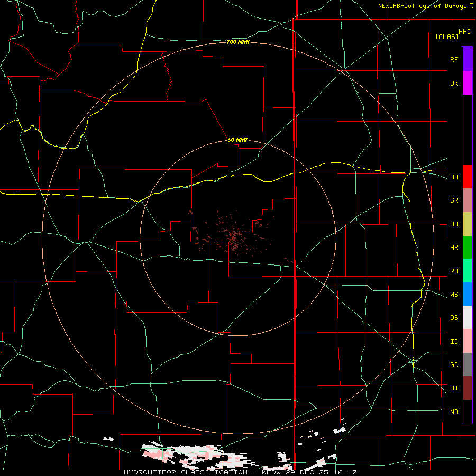The height and width of the screenshot is (476, 476).
Task: Click the KFDX radar site identifier
Action: (272, 472)
